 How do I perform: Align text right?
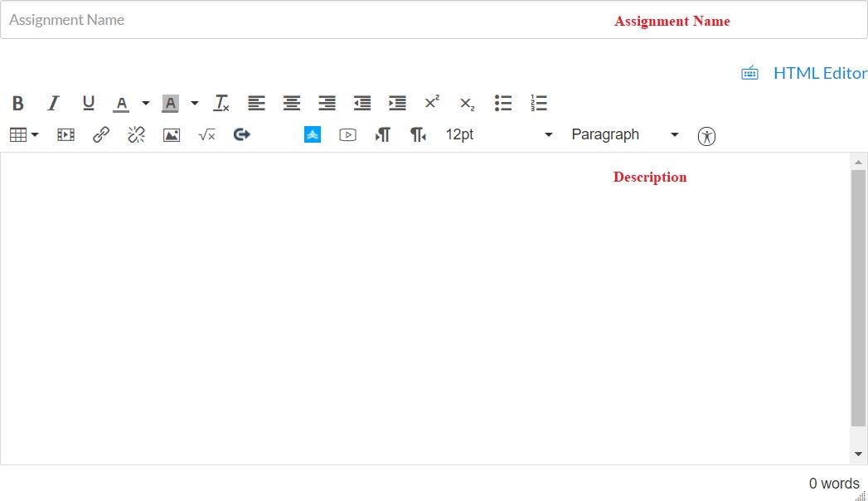point(327,103)
